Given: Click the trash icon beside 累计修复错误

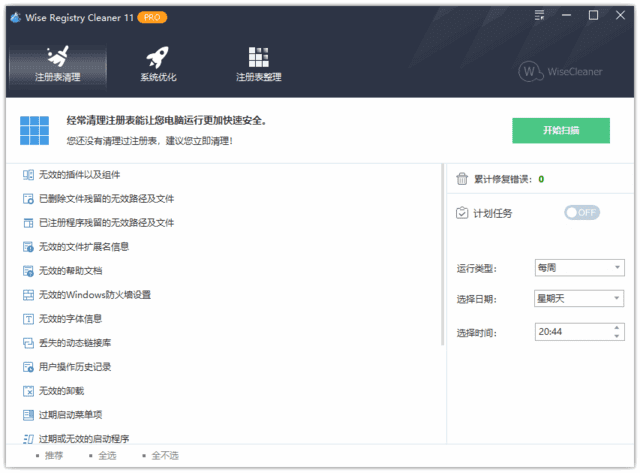Looking at the screenshot, I should coord(462,179).
